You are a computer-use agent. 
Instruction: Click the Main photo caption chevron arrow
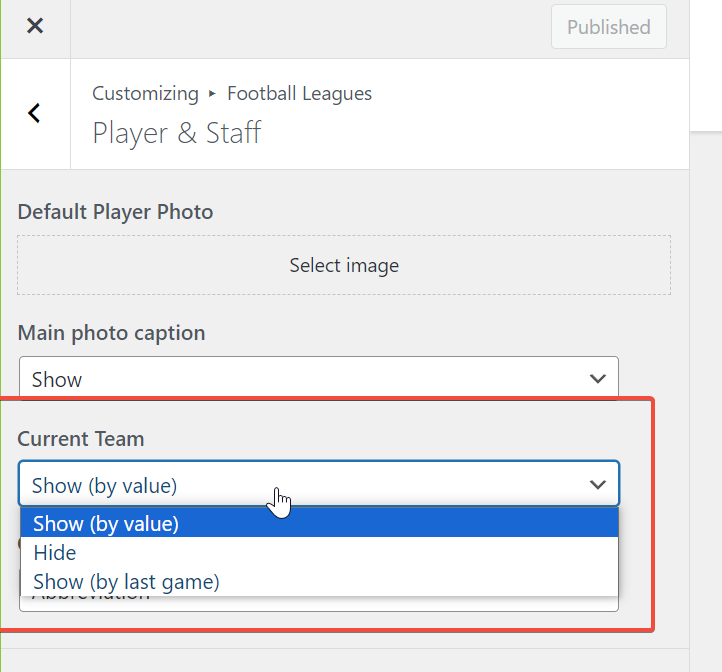[597, 379]
